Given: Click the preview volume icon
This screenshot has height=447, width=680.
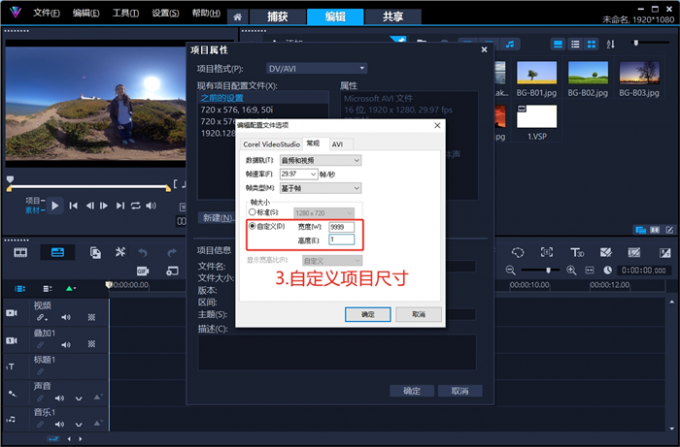Looking at the screenshot, I should (x=151, y=206).
